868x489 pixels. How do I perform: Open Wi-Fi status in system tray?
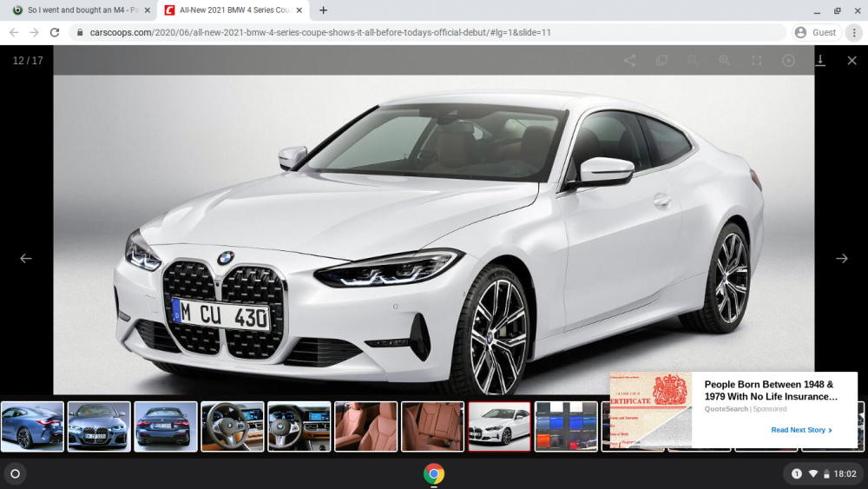point(813,473)
